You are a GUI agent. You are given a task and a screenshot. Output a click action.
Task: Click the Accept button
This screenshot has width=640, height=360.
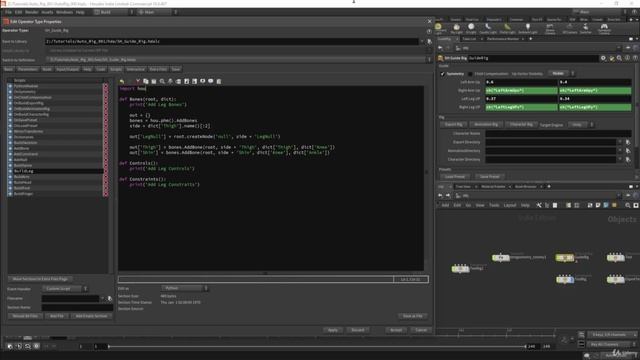click(x=396, y=330)
